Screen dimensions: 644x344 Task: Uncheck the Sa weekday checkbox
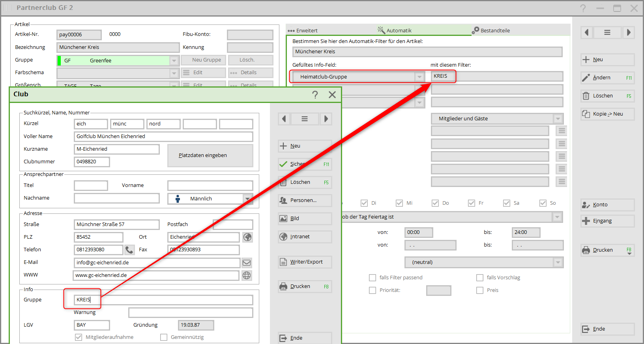coord(507,203)
